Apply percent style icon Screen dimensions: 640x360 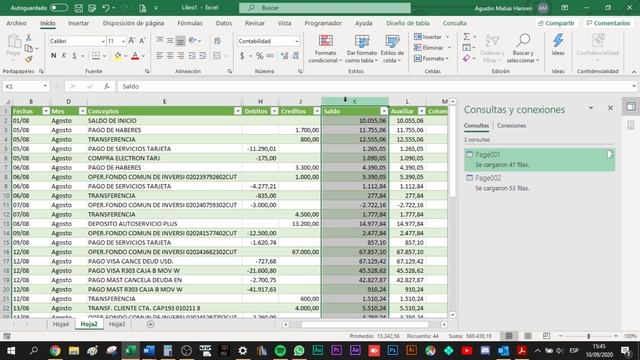click(x=260, y=56)
